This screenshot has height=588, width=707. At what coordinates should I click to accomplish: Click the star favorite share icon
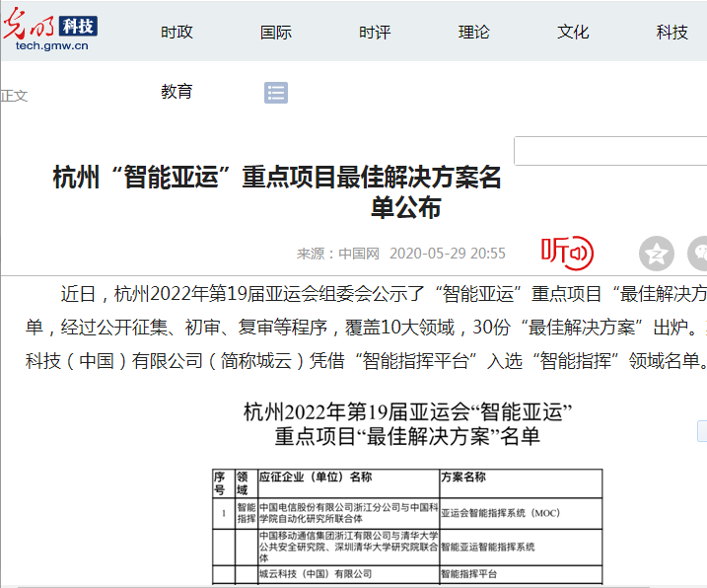[x=657, y=254]
